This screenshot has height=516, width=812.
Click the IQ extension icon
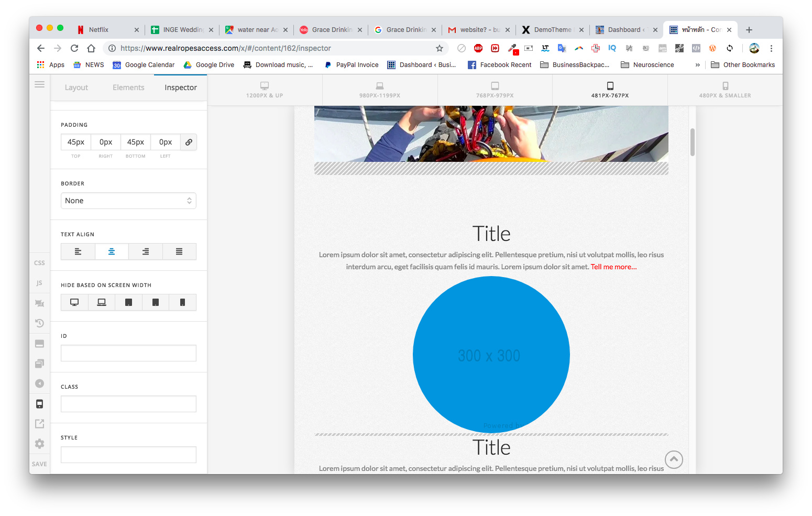[x=612, y=48]
